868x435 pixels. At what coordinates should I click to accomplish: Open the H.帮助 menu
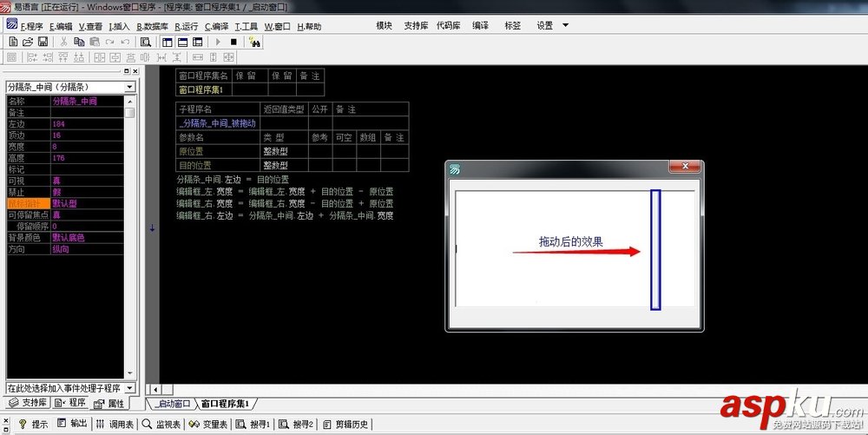[309, 26]
